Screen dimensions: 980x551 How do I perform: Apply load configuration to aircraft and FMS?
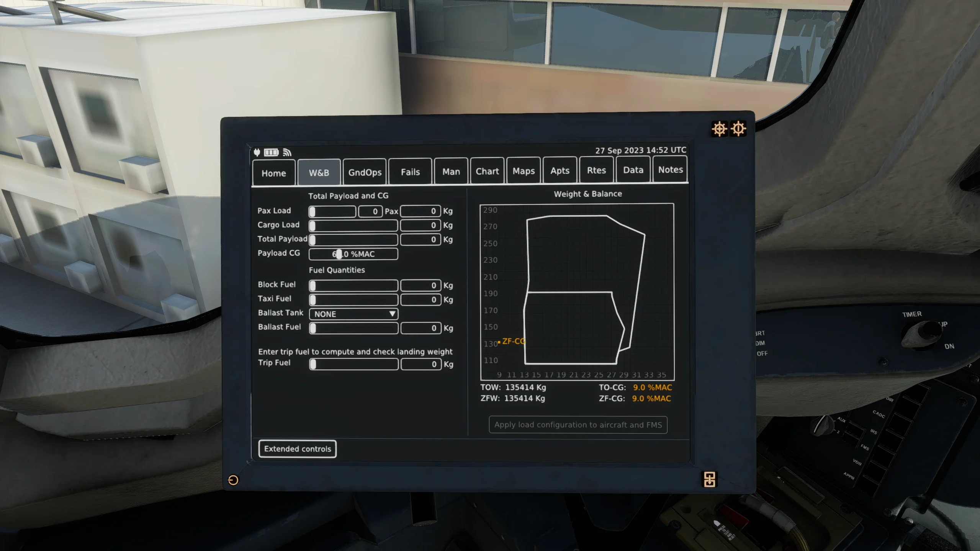tap(578, 425)
